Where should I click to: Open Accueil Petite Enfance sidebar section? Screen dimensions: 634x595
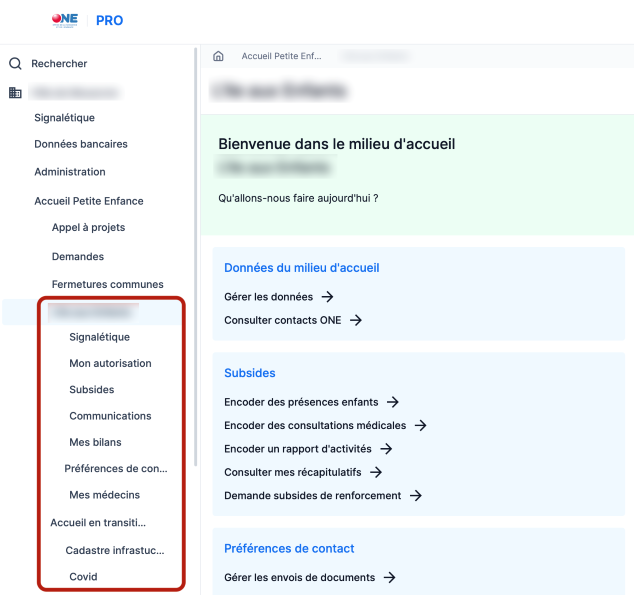click(x=88, y=201)
